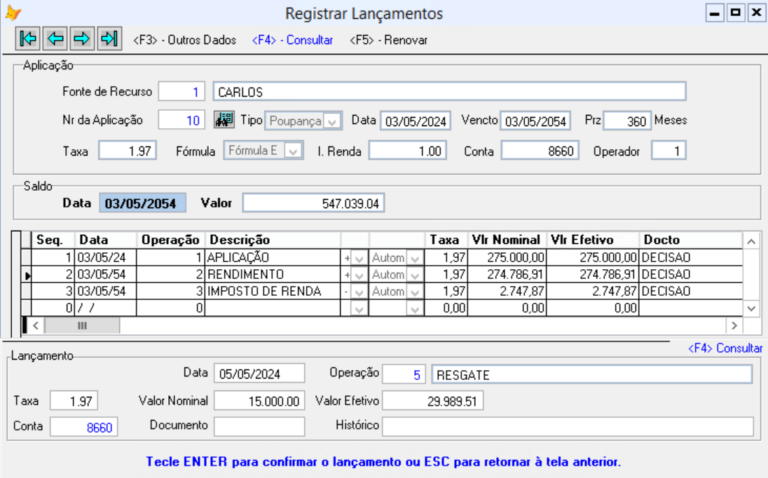Click the I. Renda field

408,151
